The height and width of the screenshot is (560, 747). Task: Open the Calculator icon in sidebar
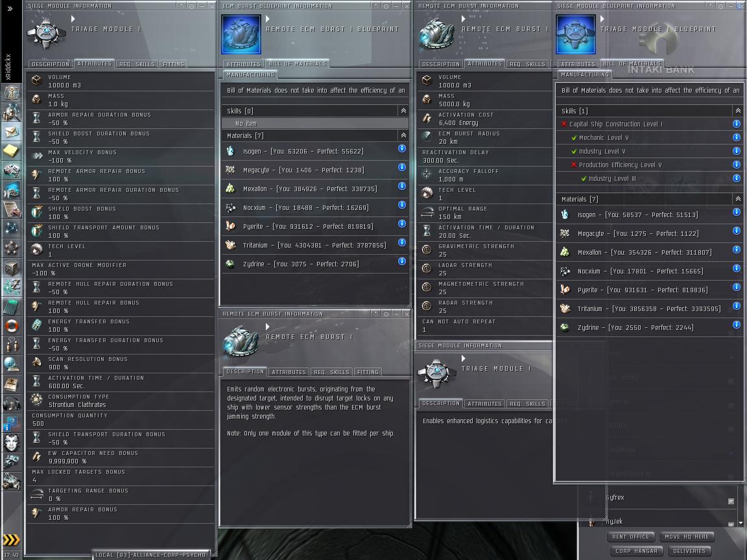pos(12,307)
